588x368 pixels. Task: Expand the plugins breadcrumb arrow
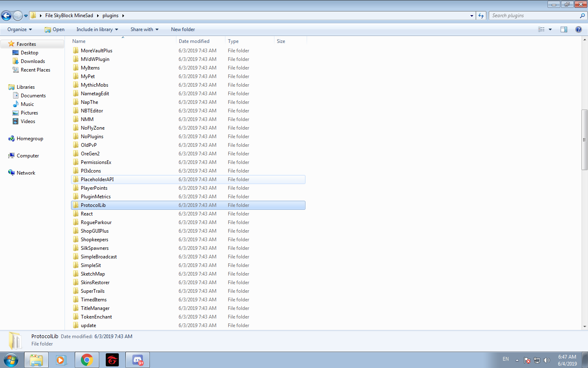tap(123, 16)
